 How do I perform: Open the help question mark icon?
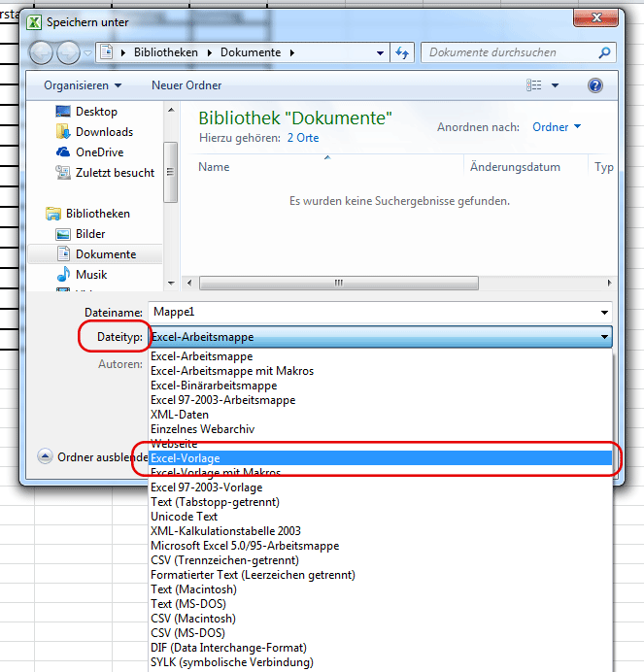click(x=595, y=85)
